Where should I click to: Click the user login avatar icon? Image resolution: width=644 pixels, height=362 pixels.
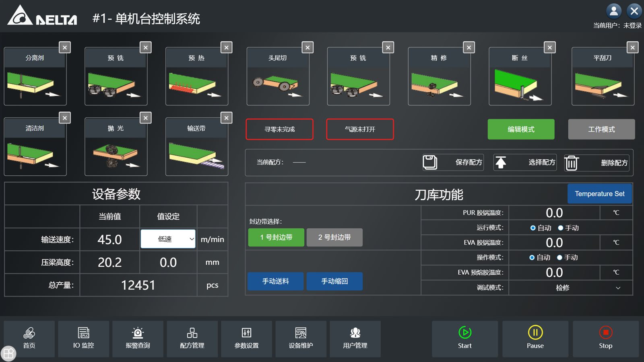click(614, 11)
